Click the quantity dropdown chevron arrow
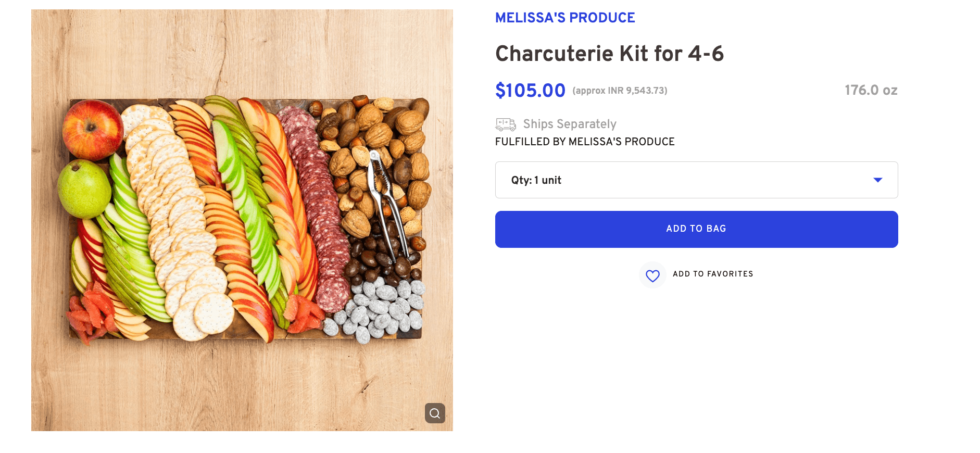The image size is (980, 453). coord(878,180)
